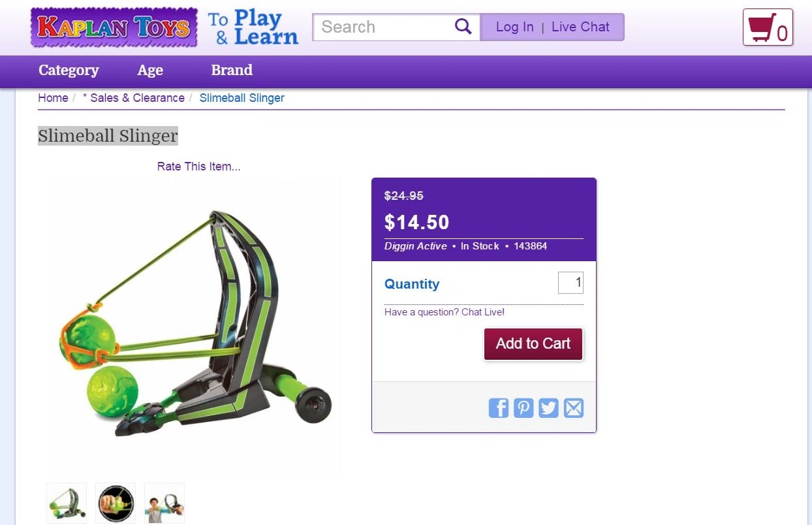Click the Search input field
The width and height of the screenshot is (812, 525).
coord(384,27)
